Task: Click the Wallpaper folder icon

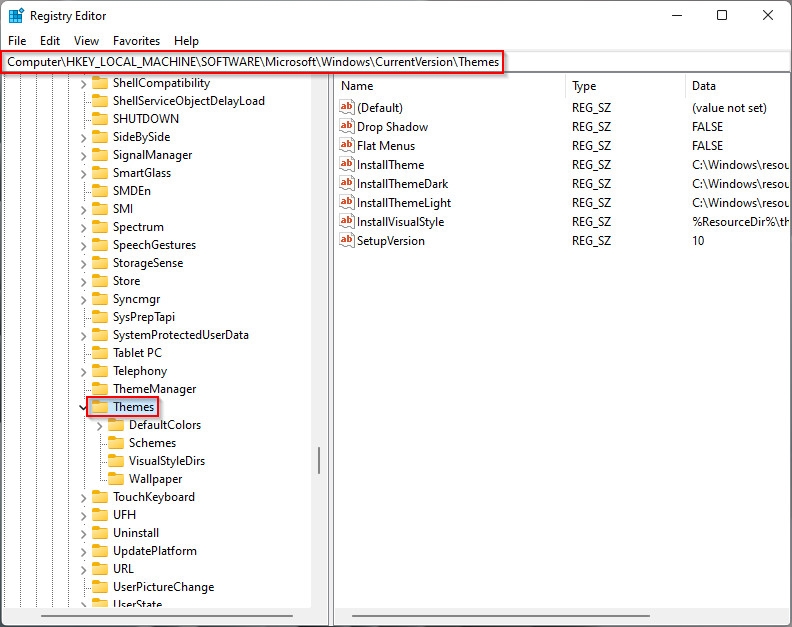Action: [x=116, y=478]
